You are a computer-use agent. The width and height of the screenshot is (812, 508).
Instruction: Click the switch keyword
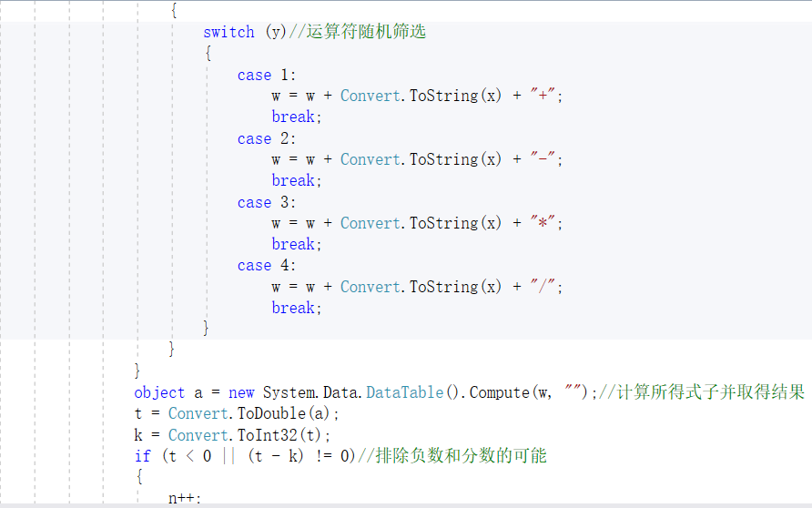coord(228,32)
